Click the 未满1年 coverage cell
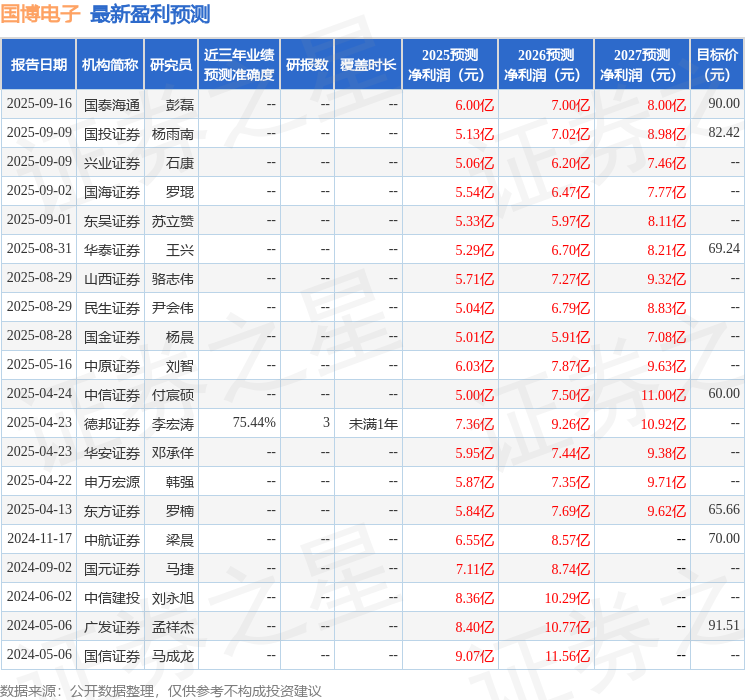 click(373, 424)
